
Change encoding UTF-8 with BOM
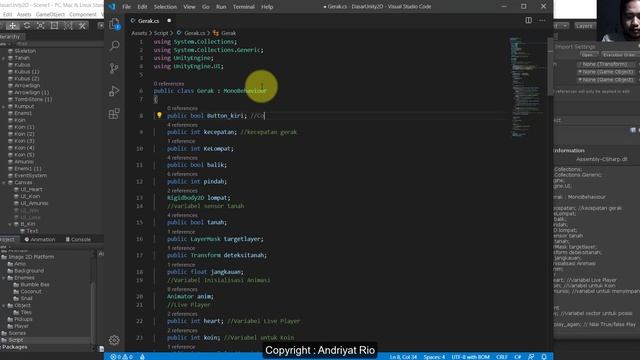tap(470, 357)
